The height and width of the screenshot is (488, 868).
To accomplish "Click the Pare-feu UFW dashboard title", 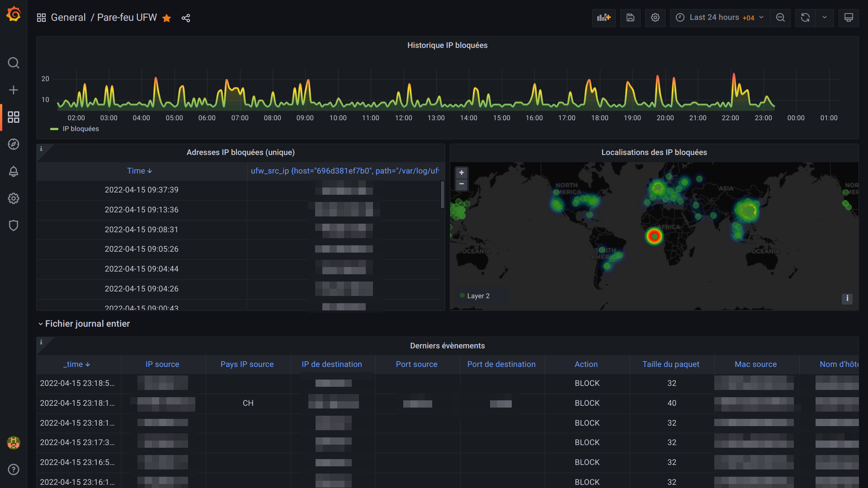I will tap(127, 18).
